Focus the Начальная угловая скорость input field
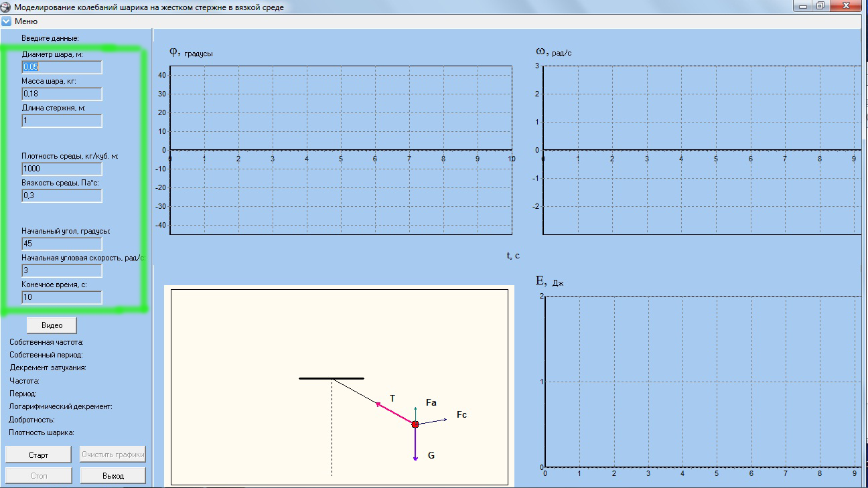Image resolution: width=868 pixels, height=488 pixels. coord(62,270)
